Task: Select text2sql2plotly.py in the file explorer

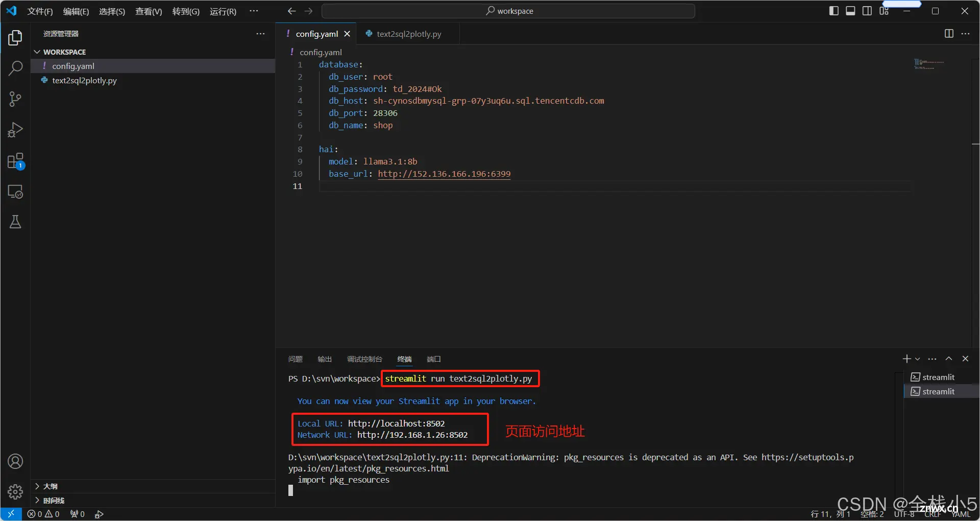Action: coord(153,80)
